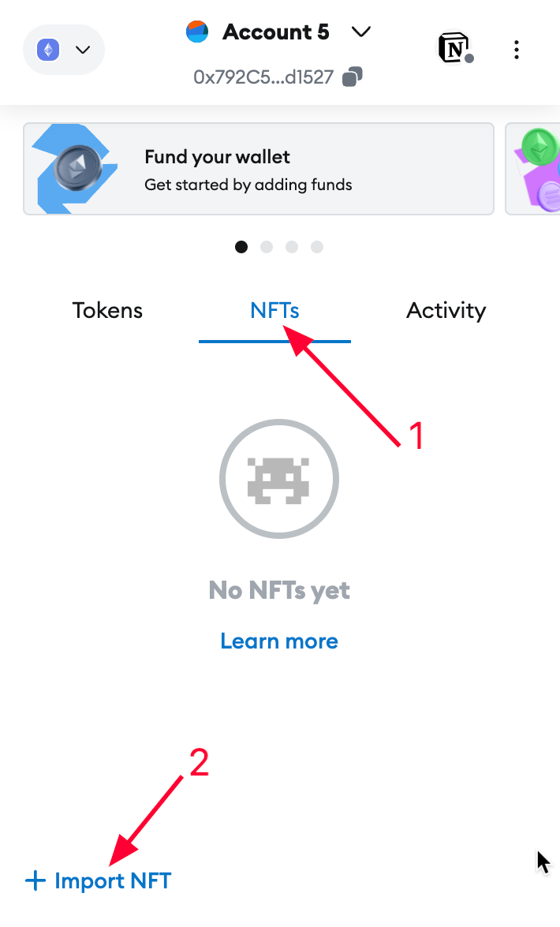Click the Import NFT link

click(x=113, y=880)
